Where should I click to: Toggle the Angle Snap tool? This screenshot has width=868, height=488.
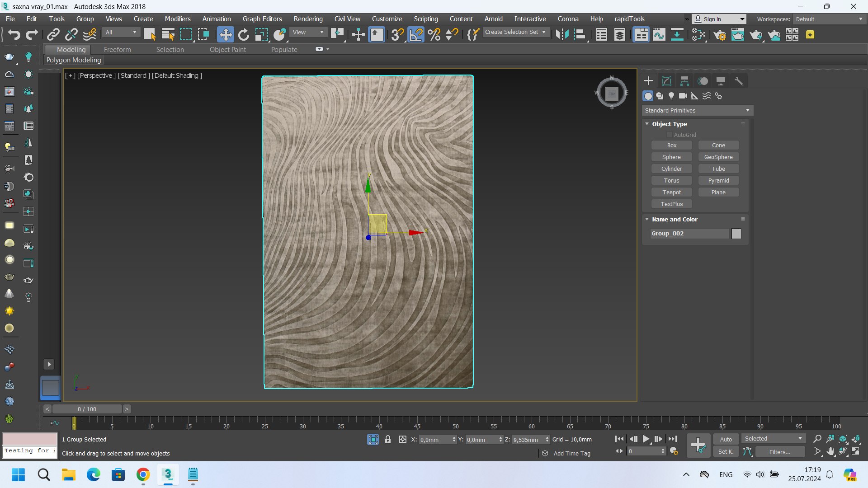tap(416, 35)
